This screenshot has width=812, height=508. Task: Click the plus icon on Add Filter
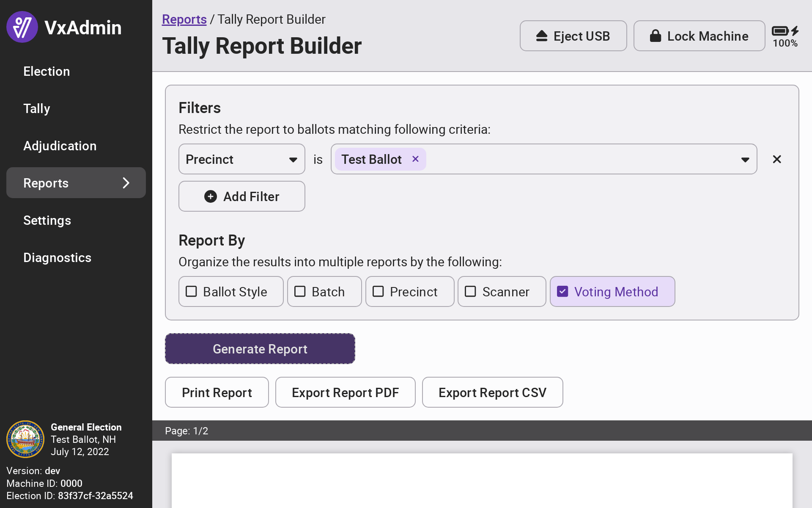(x=211, y=196)
